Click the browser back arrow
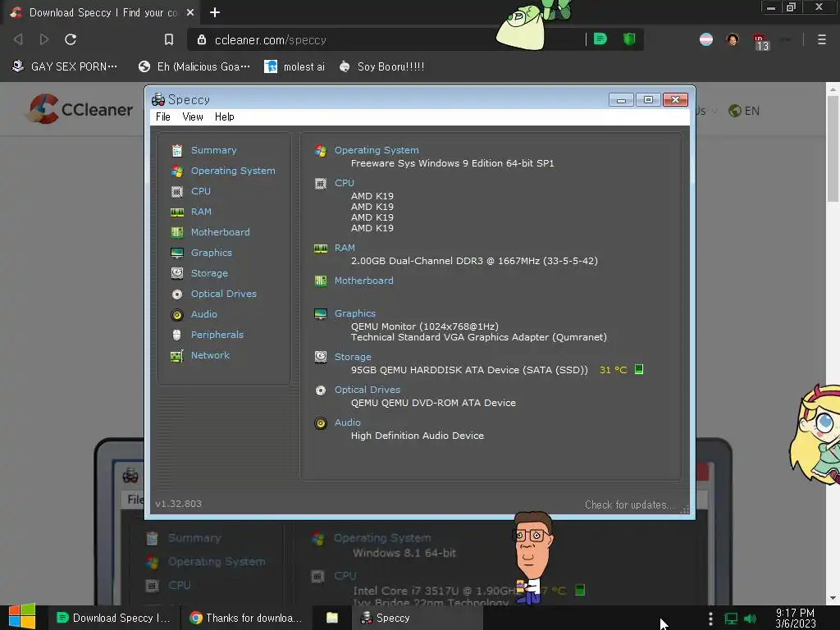This screenshot has width=840, height=630. tap(18, 39)
